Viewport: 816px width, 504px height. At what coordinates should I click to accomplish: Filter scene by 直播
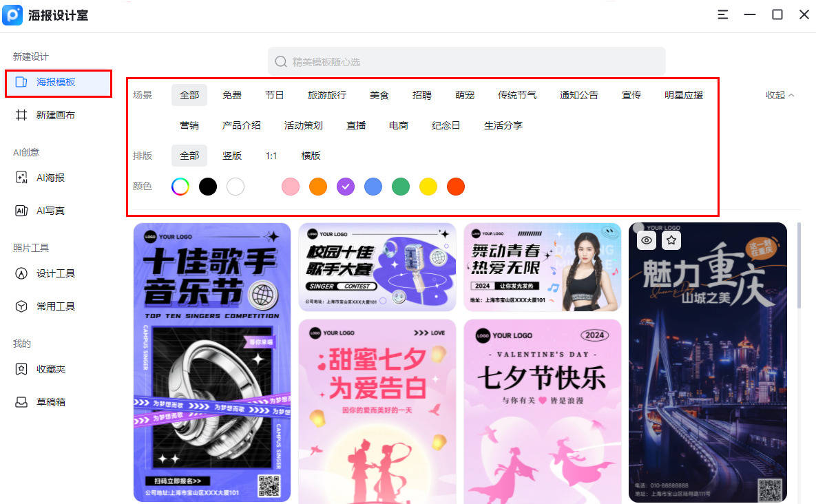click(356, 125)
